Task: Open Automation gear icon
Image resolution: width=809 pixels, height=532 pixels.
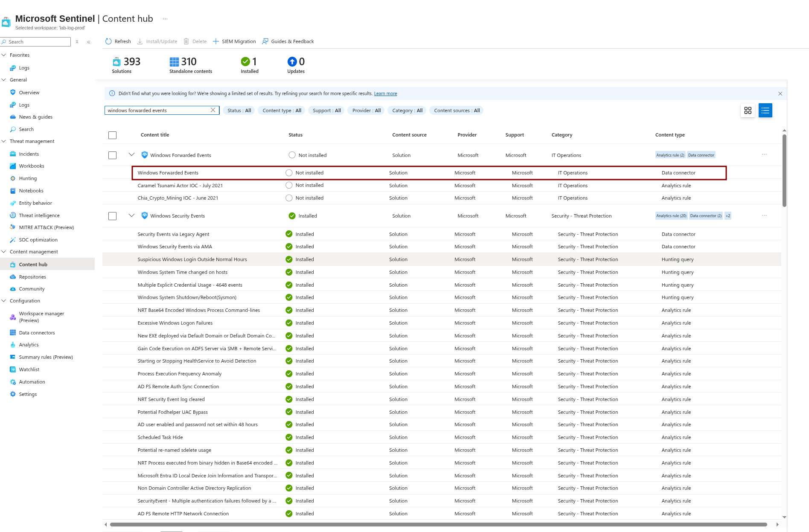Action: coord(13,382)
